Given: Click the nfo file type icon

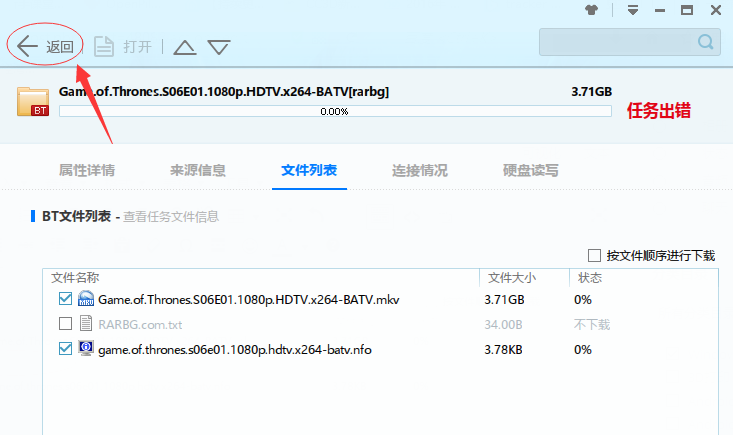Looking at the screenshot, I should point(86,349).
